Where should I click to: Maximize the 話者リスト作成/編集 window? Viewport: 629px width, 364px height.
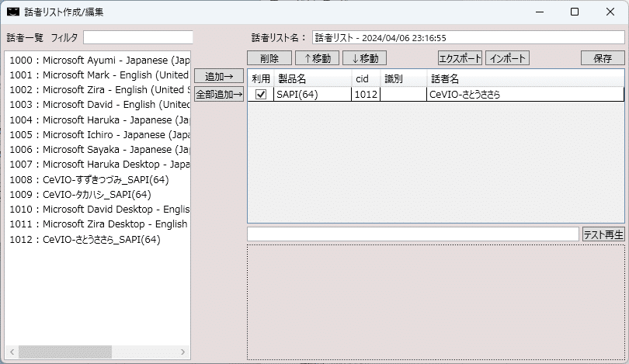575,12
